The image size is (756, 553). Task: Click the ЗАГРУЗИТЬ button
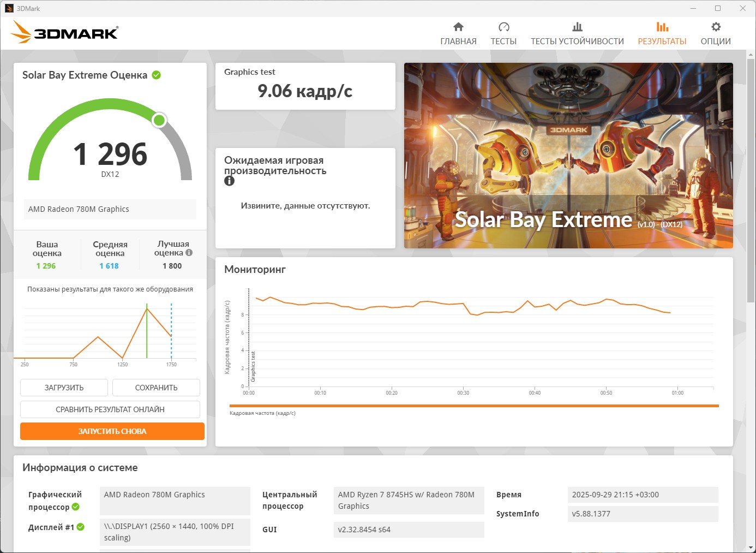point(64,388)
